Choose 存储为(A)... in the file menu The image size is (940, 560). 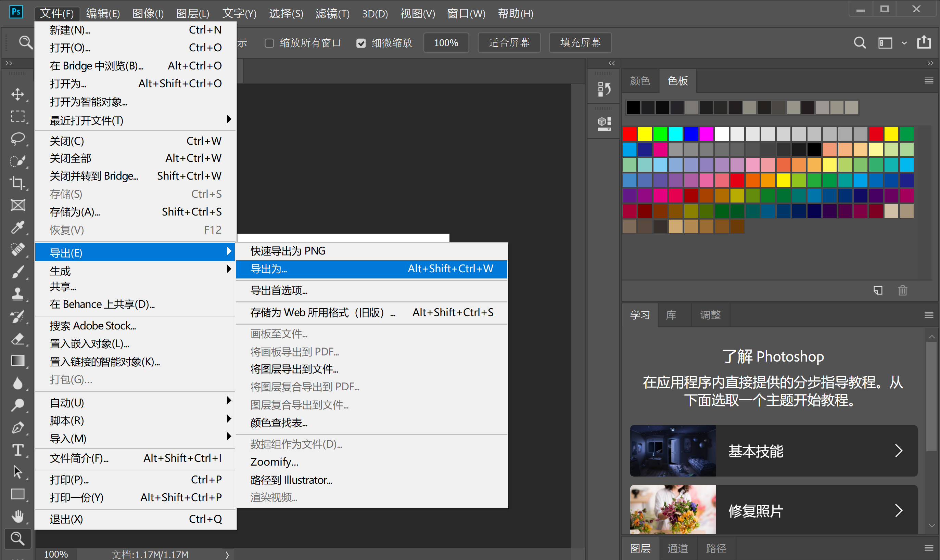pyautogui.click(x=135, y=212)
